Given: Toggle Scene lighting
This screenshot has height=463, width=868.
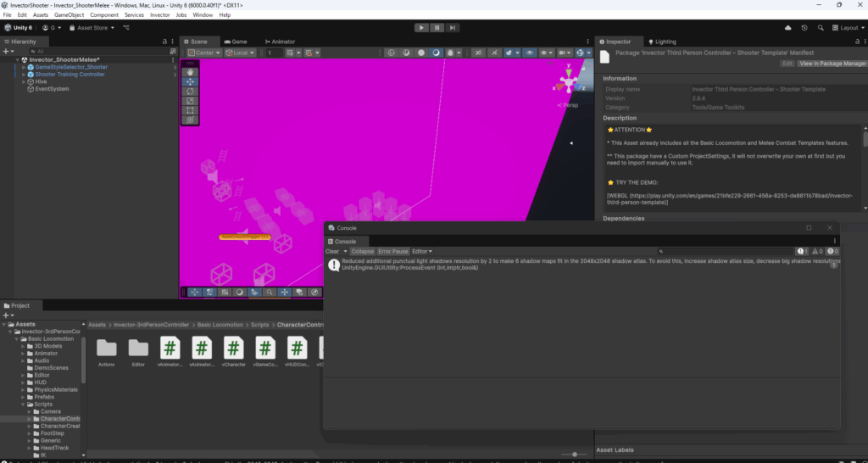Looking at the screenshot, I should coord(494,53).
